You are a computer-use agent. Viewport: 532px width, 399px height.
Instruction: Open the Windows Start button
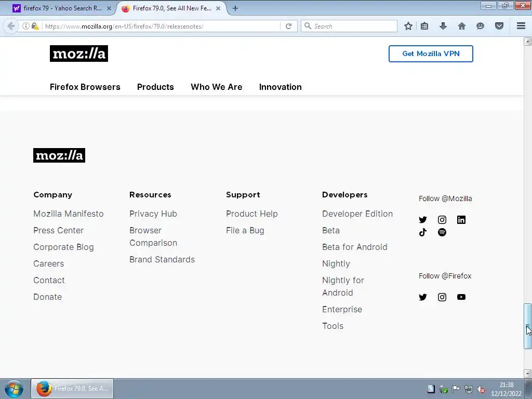(14, 389)
